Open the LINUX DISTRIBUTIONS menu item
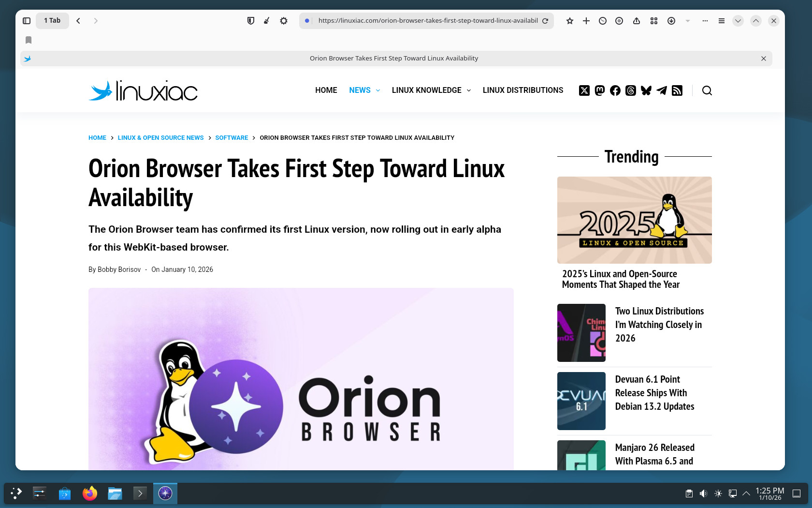 pos(522,90)
